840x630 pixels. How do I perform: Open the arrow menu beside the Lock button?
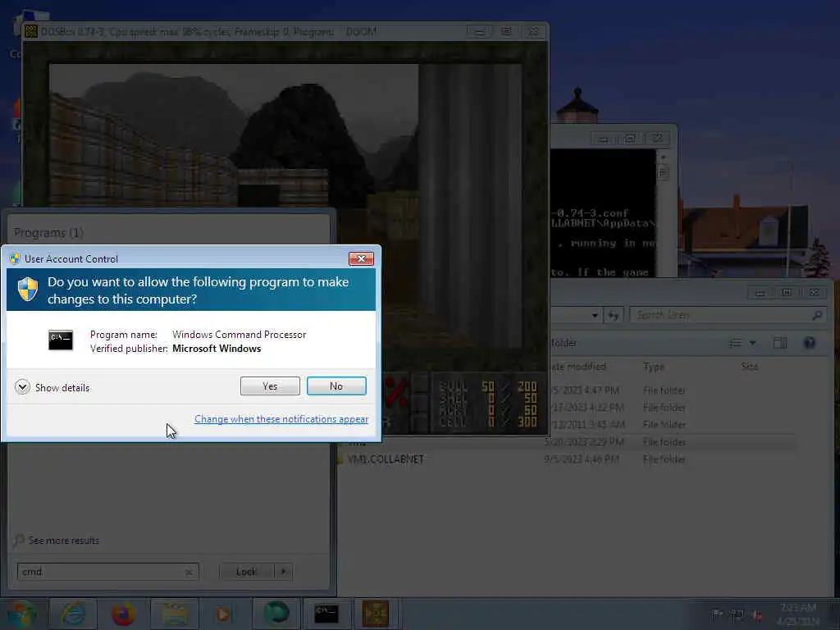(283, 572)
